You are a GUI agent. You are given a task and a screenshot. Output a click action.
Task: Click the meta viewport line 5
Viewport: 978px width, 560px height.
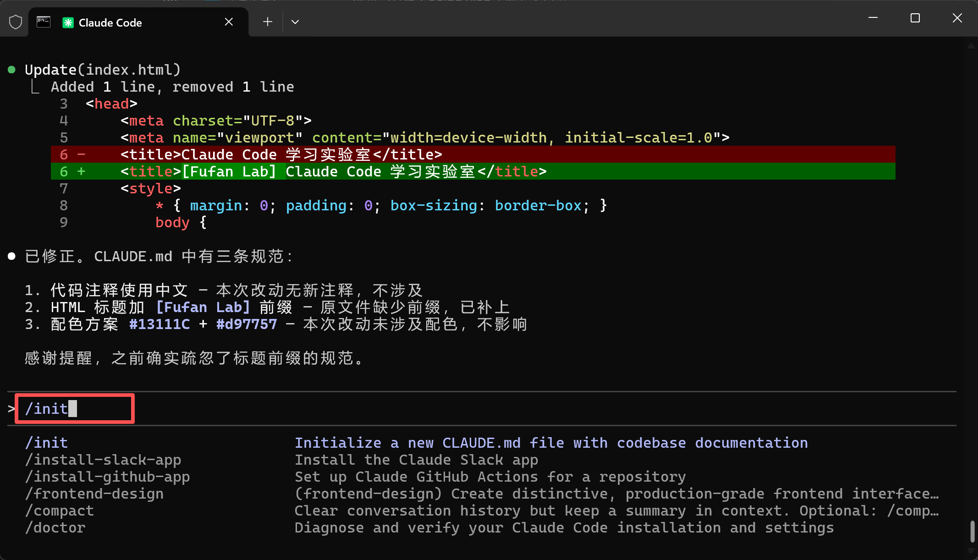coord(425,137)
